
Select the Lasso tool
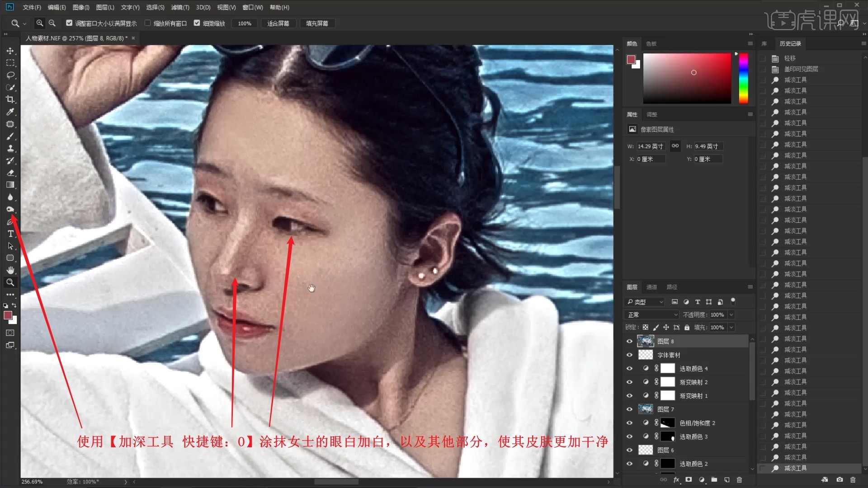click(x=10, y=75)
